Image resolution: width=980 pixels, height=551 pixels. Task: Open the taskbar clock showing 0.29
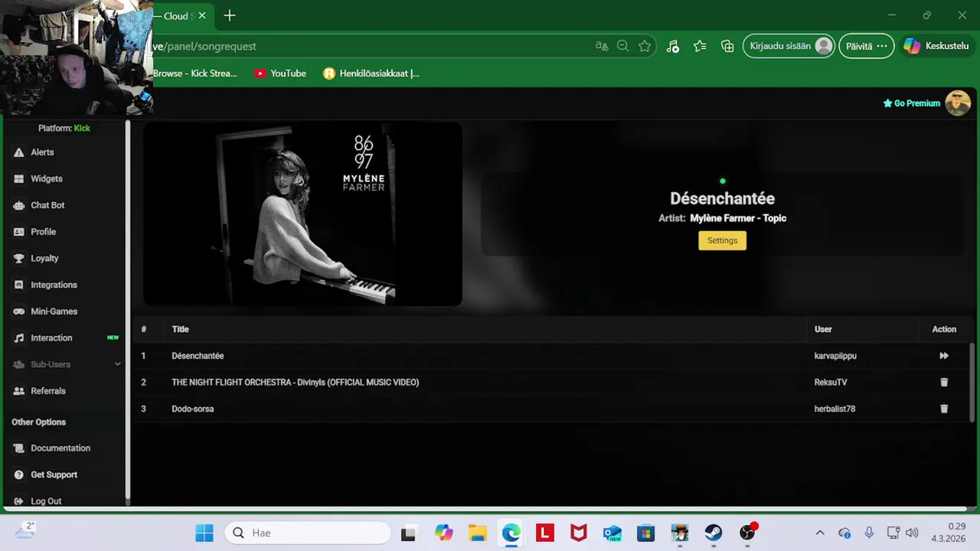(948, 533)
